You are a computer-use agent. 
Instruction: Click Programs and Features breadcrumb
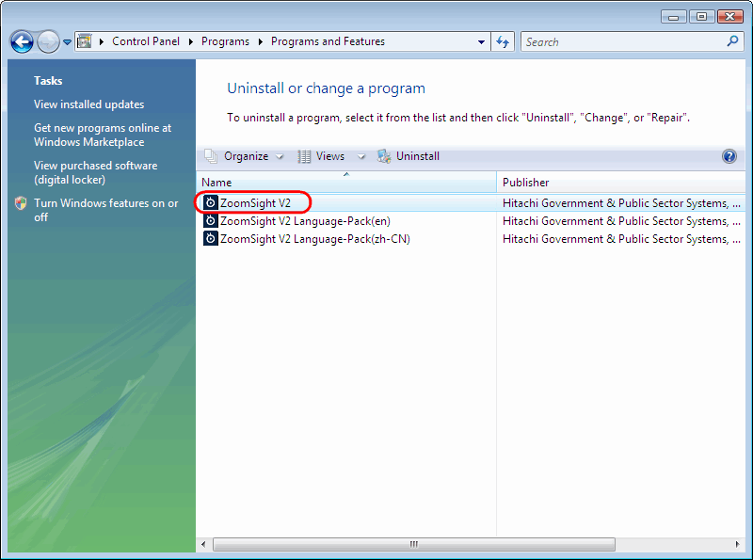pyautogui.click(x=328, y=41)
